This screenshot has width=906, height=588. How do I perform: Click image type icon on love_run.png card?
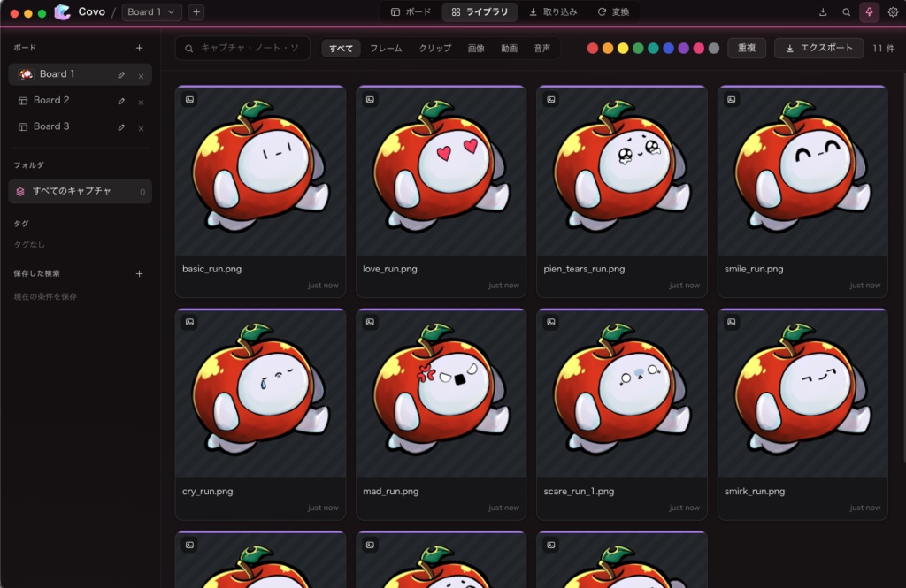click(371, 100)
